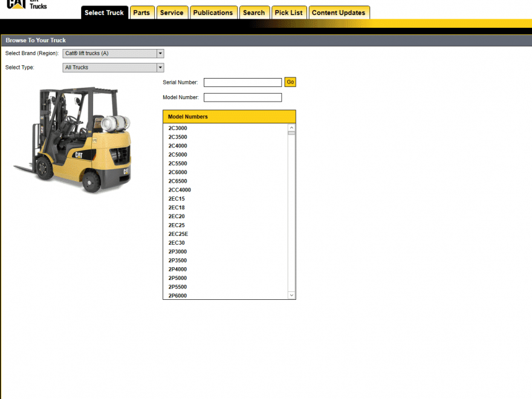
Task: Click the Model Numbers list header
Action: click(229, 117)
